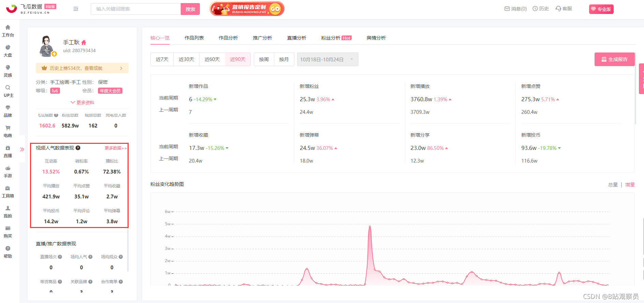Image resolution: width=644 pixels, height=303 pixels.
Task: Open the 10月18日-10月24日 date dropdown
Action: pos(327,59)
